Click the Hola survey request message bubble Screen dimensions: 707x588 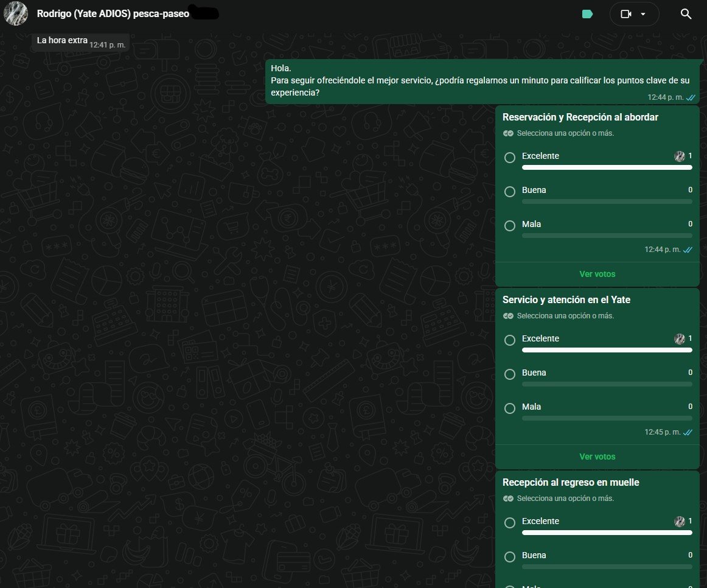pyautogui.click(x=482, y=82)
